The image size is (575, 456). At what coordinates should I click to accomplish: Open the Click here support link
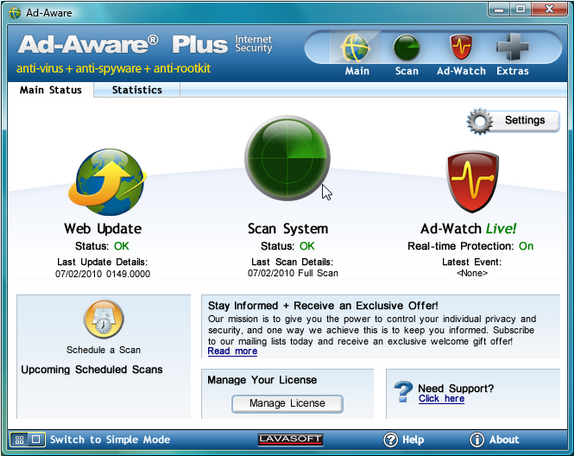tap(442, 399)
